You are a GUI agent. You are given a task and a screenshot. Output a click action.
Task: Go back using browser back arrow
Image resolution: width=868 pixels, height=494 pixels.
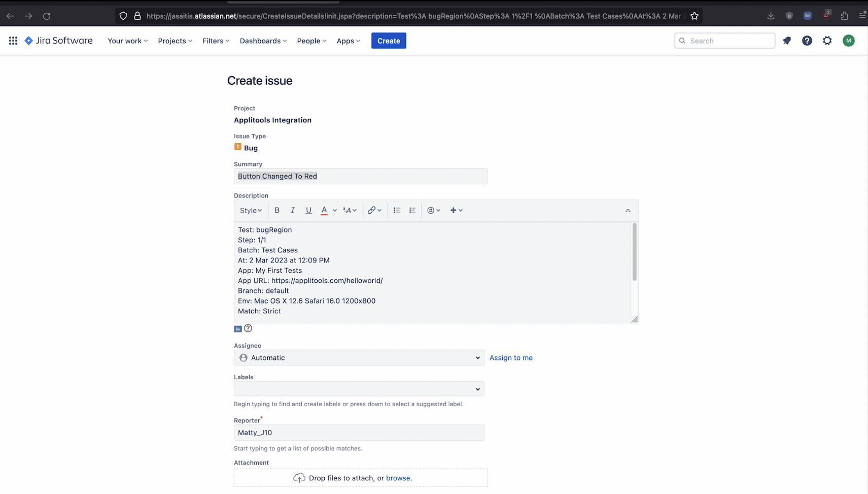pyautogui.click(x=10, y=16)
